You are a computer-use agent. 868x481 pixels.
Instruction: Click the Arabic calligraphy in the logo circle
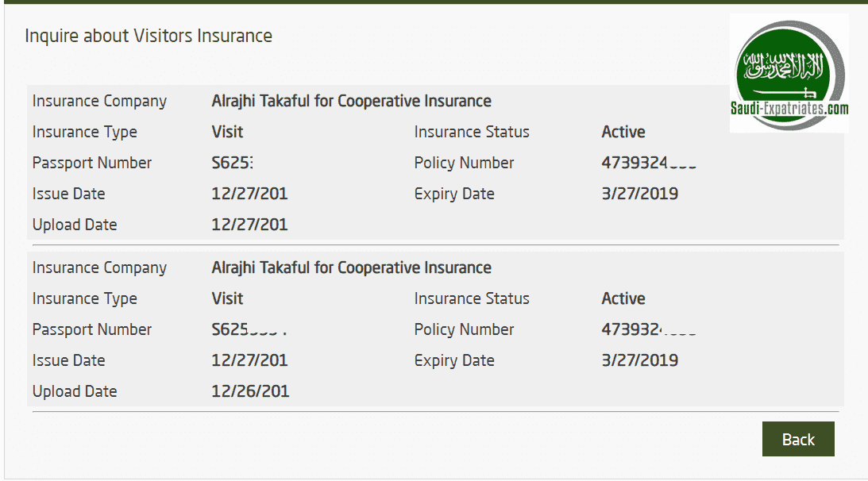782,63
